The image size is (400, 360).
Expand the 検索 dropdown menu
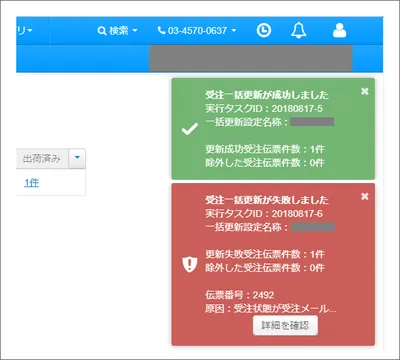click(x=135, y=31)
